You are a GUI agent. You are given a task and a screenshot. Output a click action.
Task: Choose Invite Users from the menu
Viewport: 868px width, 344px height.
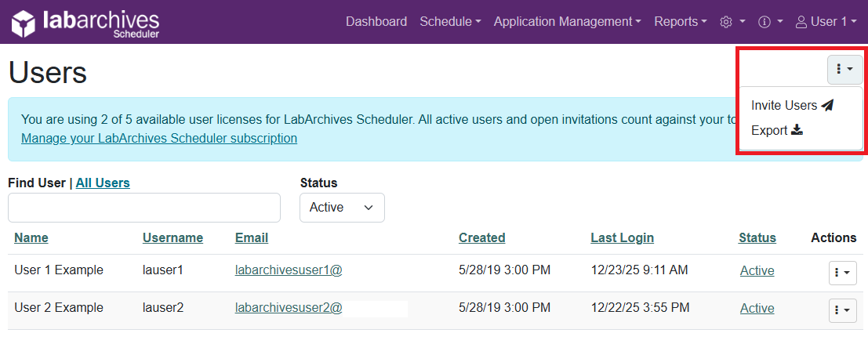(792, 105)
